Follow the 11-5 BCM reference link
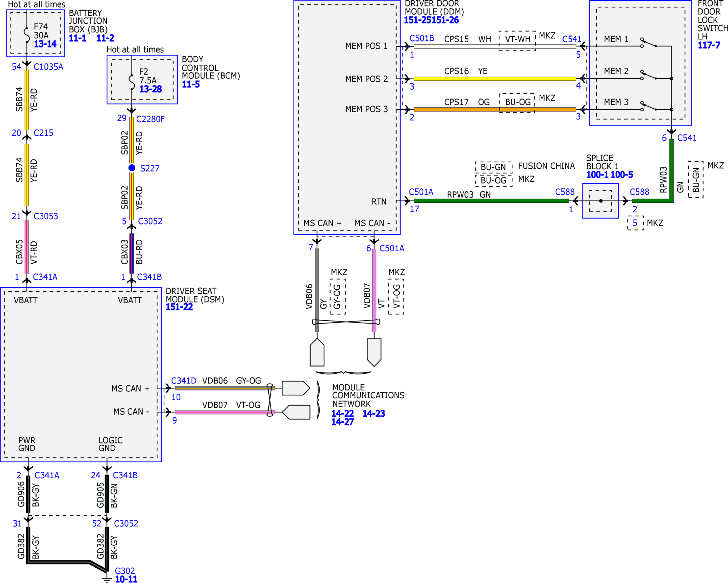The height and width of the screenshot is (583, 728). [191, 84]
